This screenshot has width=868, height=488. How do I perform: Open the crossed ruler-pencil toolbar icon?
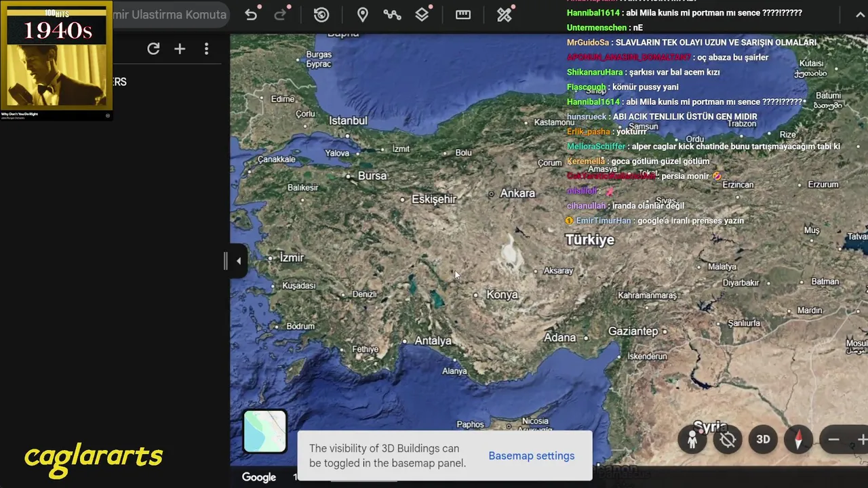(x=505, y=15)
